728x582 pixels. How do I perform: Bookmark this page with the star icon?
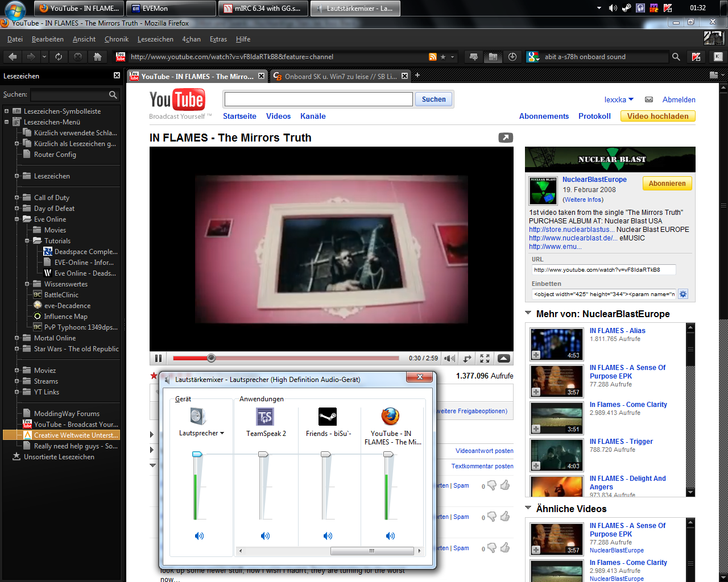(x=443, y=57)
